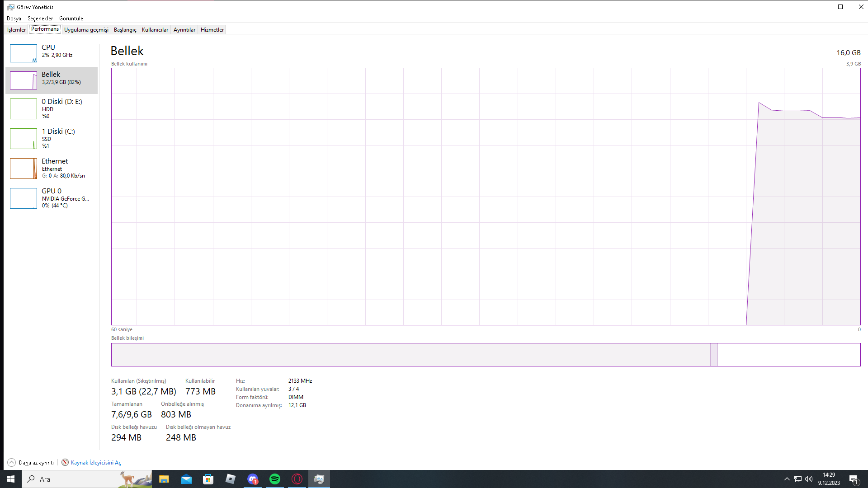The image size is (868, 488).
Task: Open the Dosya menu
Action: click(x=14, y=19)
